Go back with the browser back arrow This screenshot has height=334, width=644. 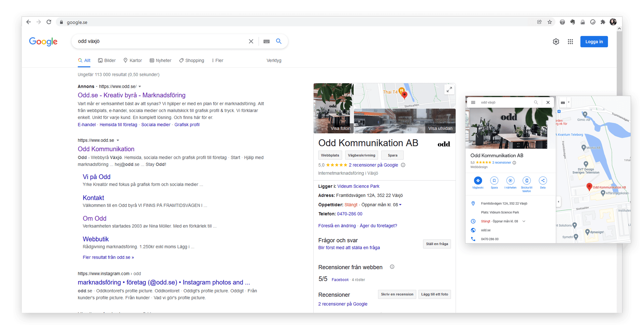[x=28, y=22]
